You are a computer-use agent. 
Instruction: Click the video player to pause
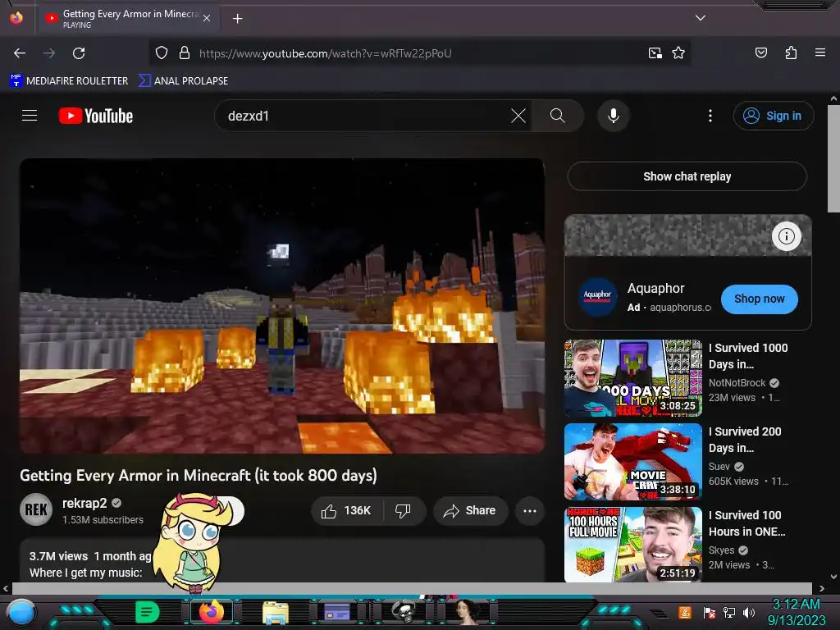click(282, 306)
